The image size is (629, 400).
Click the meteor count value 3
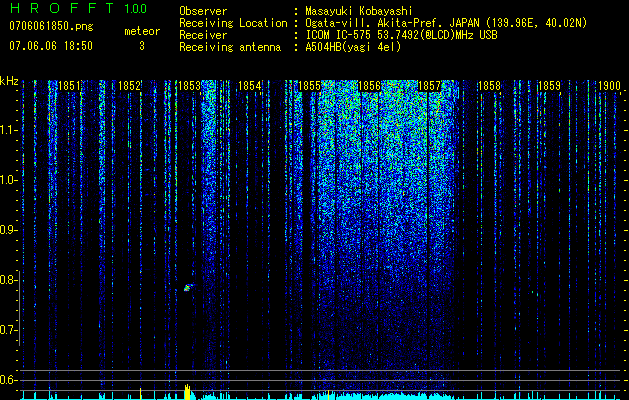click(x=142, y=46)
